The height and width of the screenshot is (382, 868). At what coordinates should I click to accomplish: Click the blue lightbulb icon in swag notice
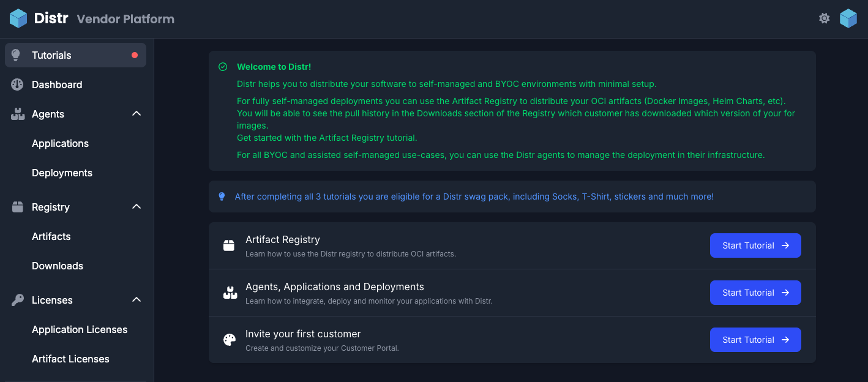[x=222, y=197]
